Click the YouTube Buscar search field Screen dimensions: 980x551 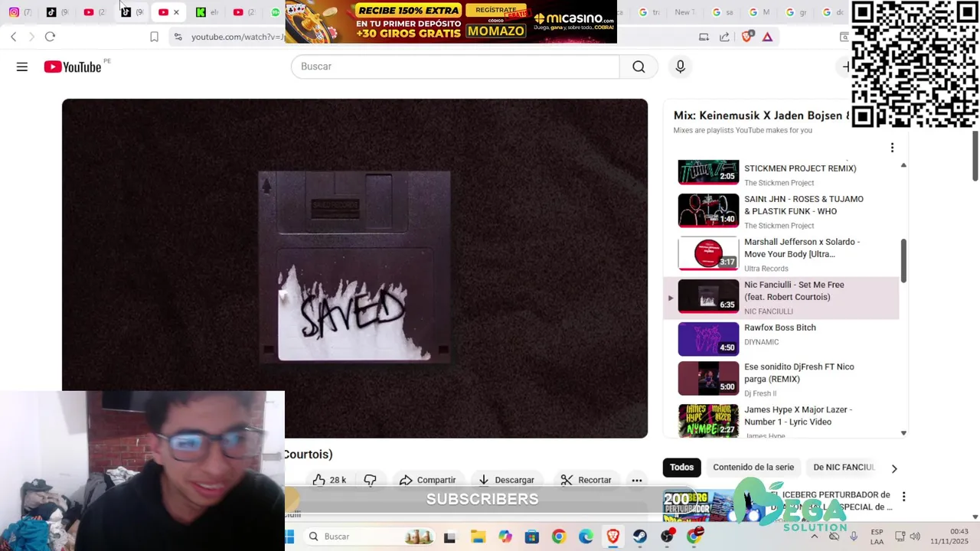(455, 67)
